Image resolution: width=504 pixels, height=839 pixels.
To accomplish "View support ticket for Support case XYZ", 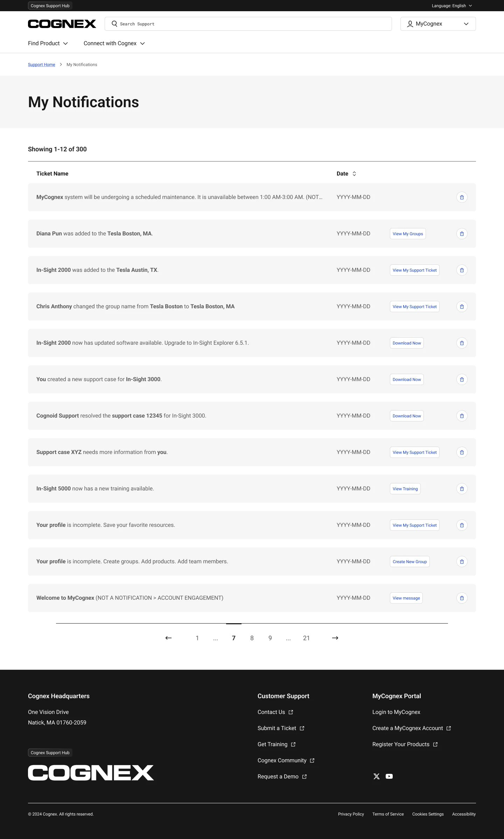I will pyautogui.click(x=415, y=452).
